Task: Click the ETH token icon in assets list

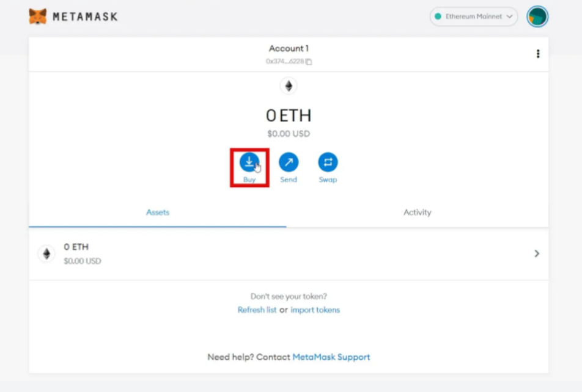Action: click(x=46, y=253)
